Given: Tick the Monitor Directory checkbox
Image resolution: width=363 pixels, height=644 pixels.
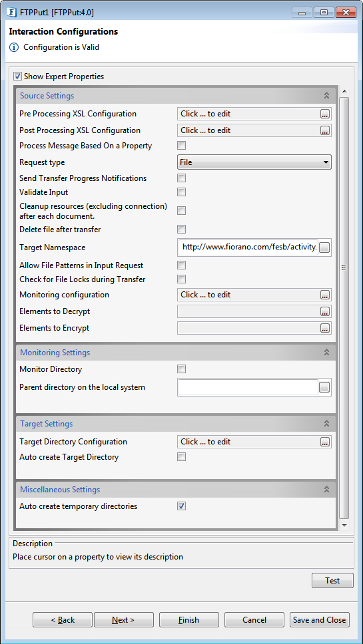Looking at the screenshot, I should 181,369.
